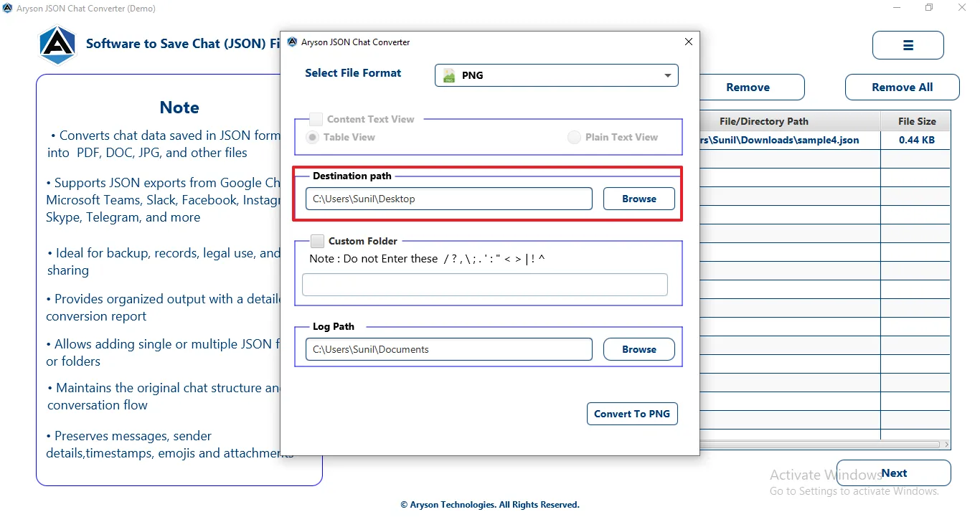The width and height of the screenshot is (980, 522).
Task: Browse for a Destination path folder
Action: 639,199
